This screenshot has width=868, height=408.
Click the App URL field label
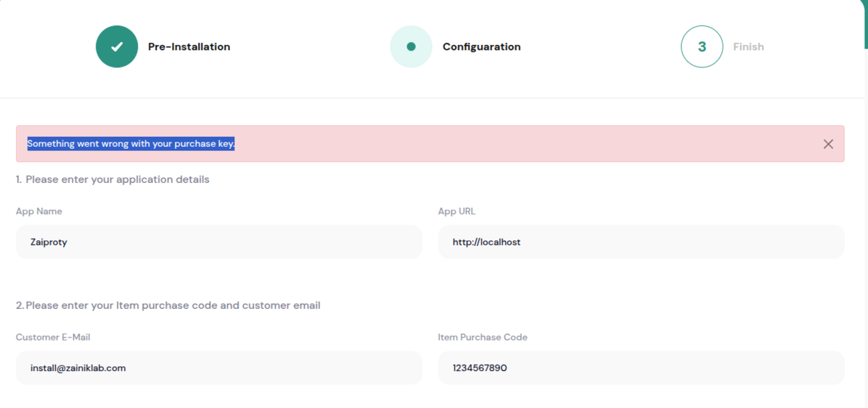[x=456, y=211]
